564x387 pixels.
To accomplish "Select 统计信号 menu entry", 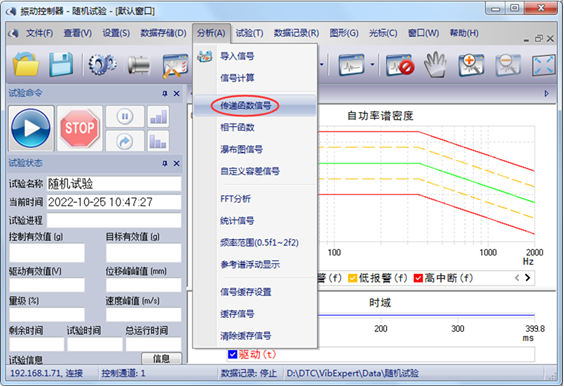I will [x=255, y=220].
